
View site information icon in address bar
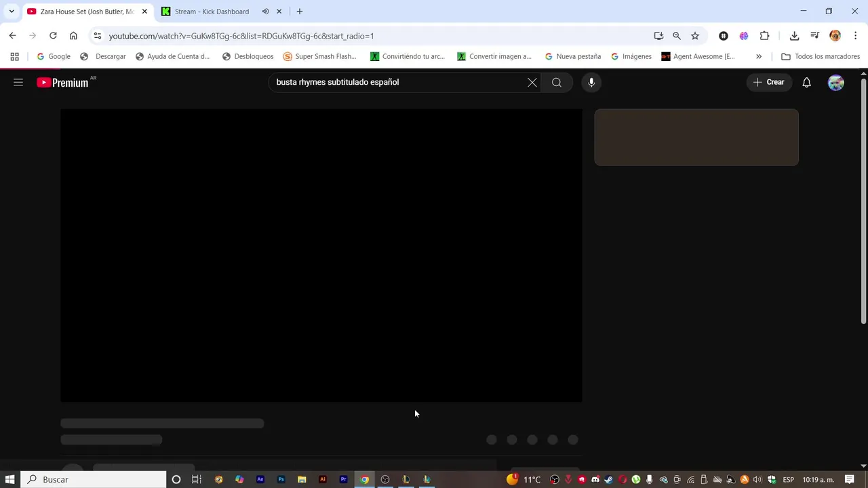[97, 36]
